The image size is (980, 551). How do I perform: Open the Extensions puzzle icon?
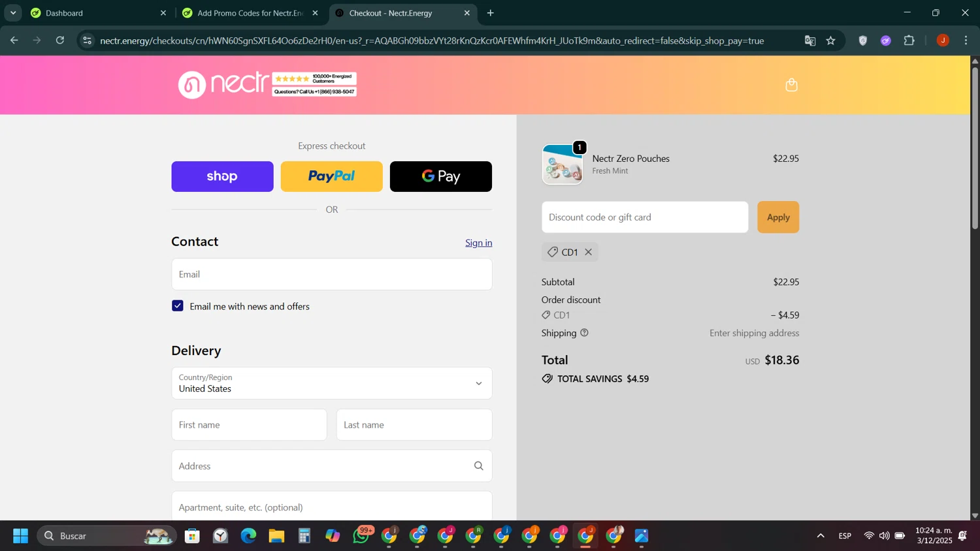909,40
